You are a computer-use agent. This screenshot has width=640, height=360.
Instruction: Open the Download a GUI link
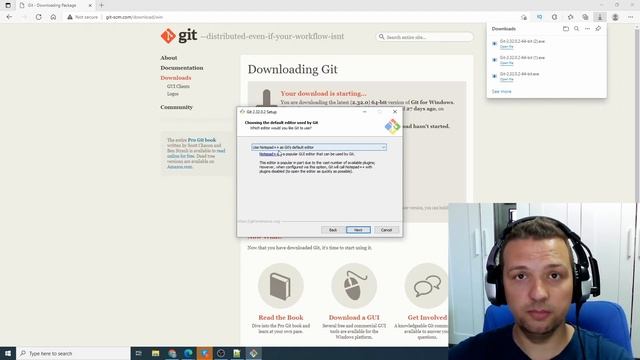(x=354, y=317)
